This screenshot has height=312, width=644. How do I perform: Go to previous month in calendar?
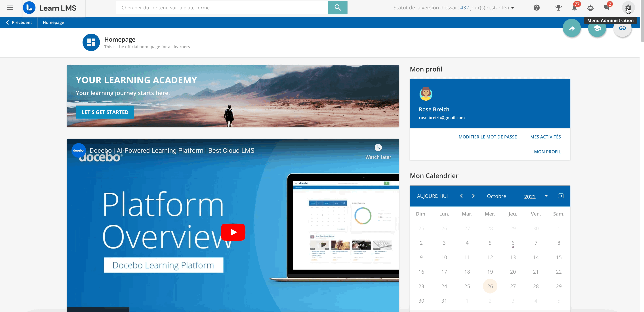(461, 196)
